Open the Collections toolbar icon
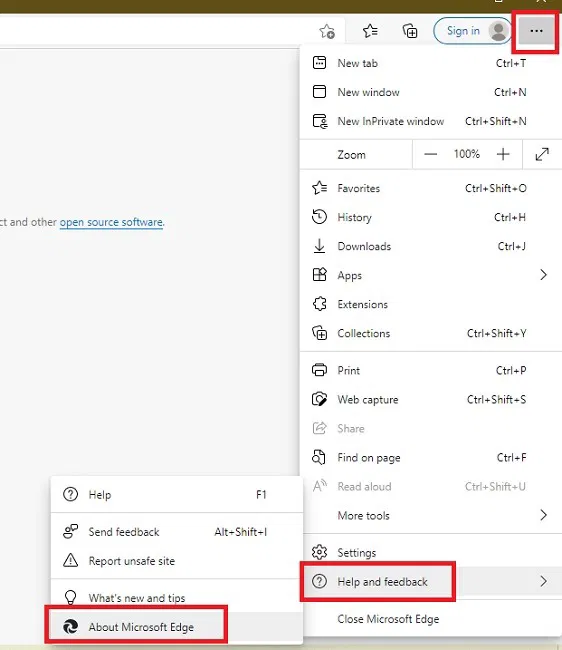The image size is (562, 650). tap(409, 31)
